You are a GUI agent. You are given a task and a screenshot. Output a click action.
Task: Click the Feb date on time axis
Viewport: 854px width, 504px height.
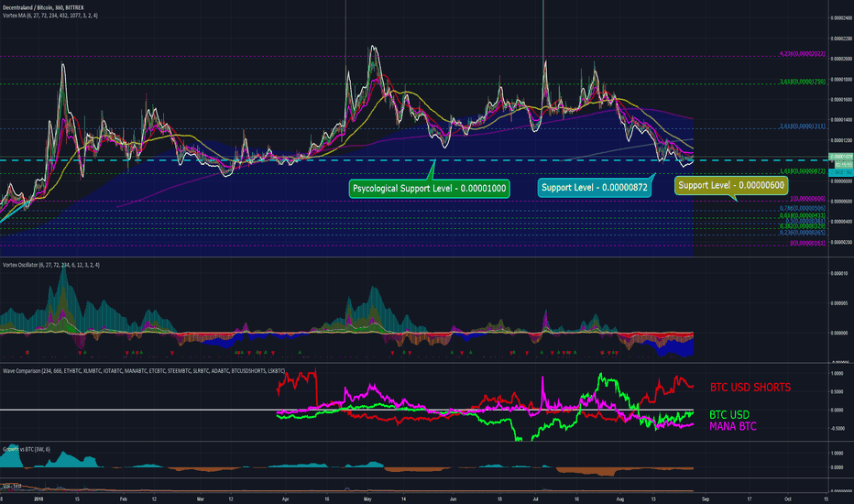[x=123, y=499]
